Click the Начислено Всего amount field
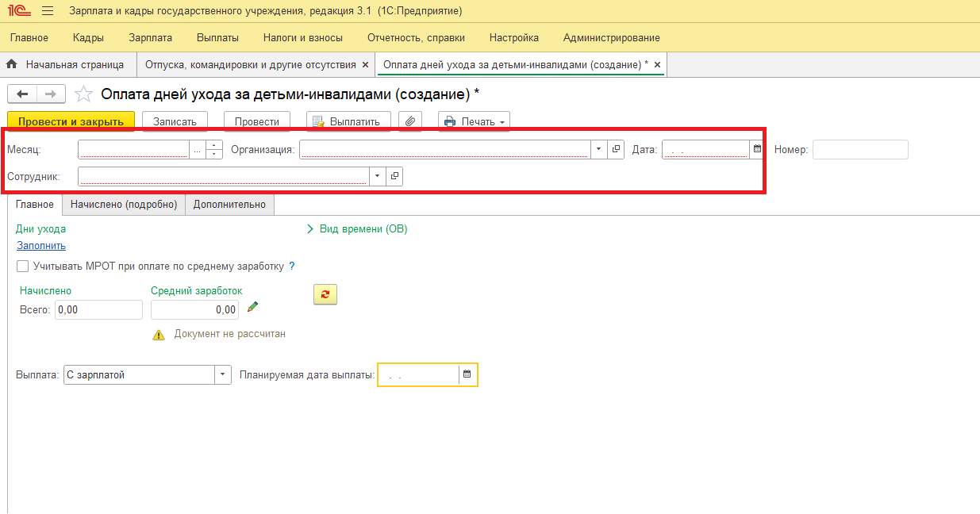 pyautogui.click(x=98, y=309)
